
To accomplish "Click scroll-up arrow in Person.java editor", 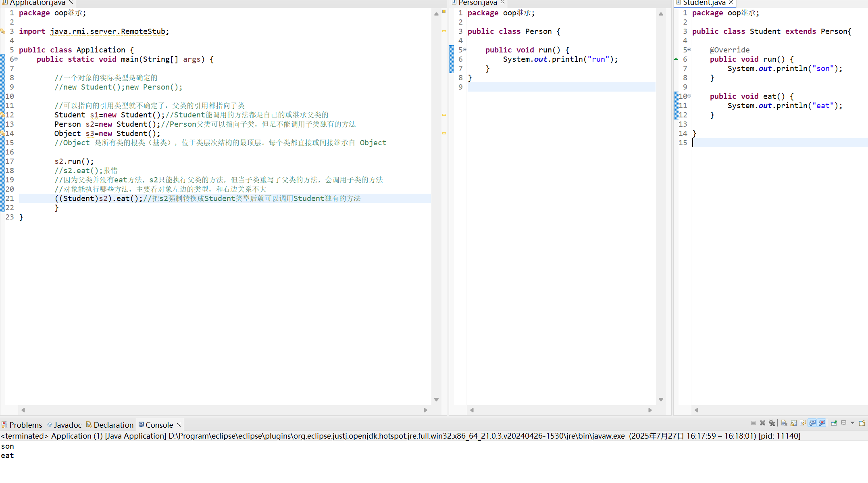I will 661,14.
